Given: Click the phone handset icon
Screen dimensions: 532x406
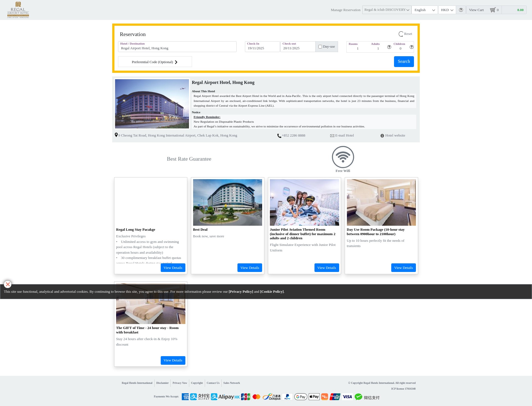Looking at the screenshot, I should (x=279, y=136).
